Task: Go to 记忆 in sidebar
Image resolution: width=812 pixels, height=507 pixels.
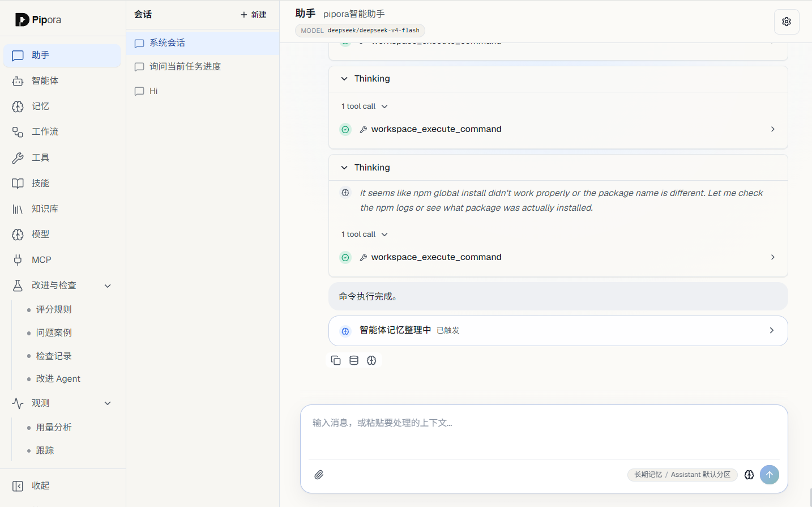Action: (62, 106)
